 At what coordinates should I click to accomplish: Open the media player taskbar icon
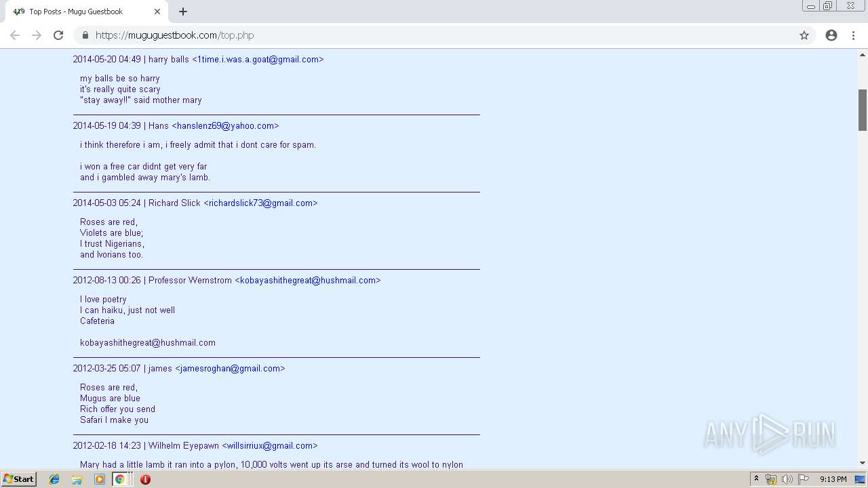tap(100, 479)
